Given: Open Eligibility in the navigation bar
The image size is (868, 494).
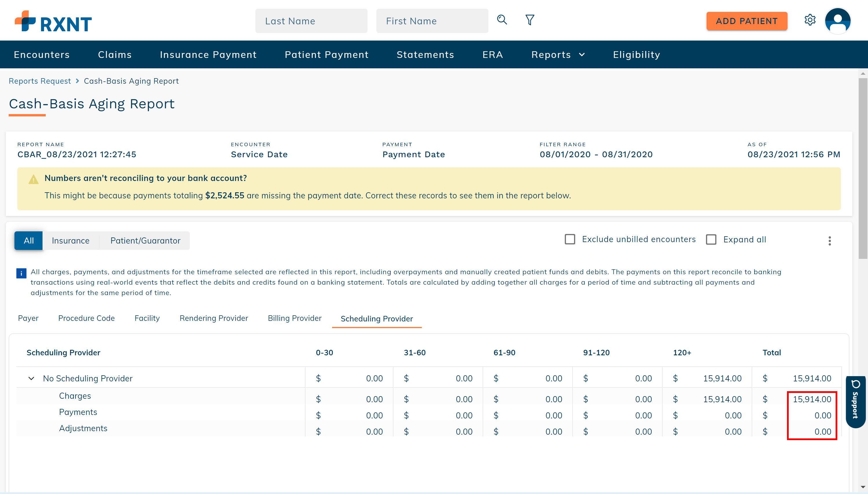Looking at the screenshot, I should coord(637,55).
